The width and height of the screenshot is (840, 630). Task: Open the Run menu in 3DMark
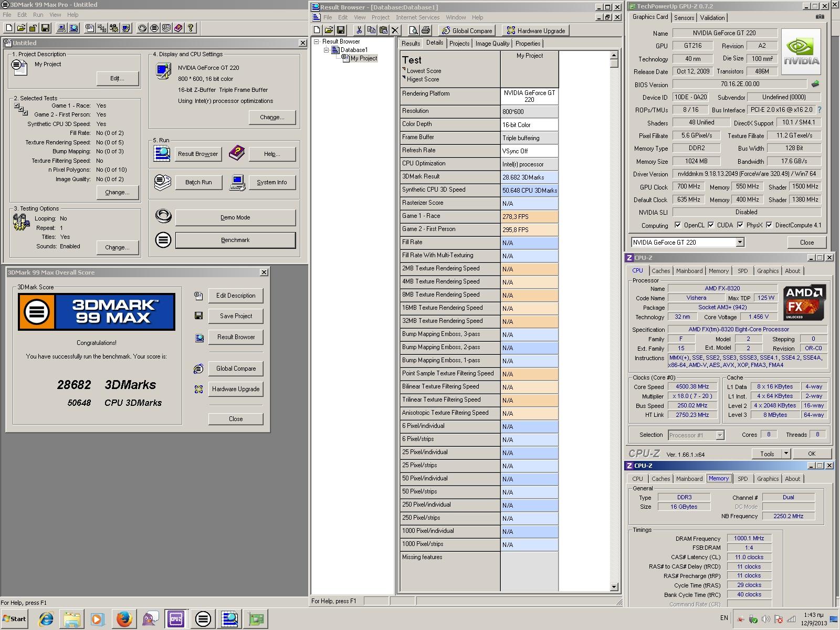(38, 15)
